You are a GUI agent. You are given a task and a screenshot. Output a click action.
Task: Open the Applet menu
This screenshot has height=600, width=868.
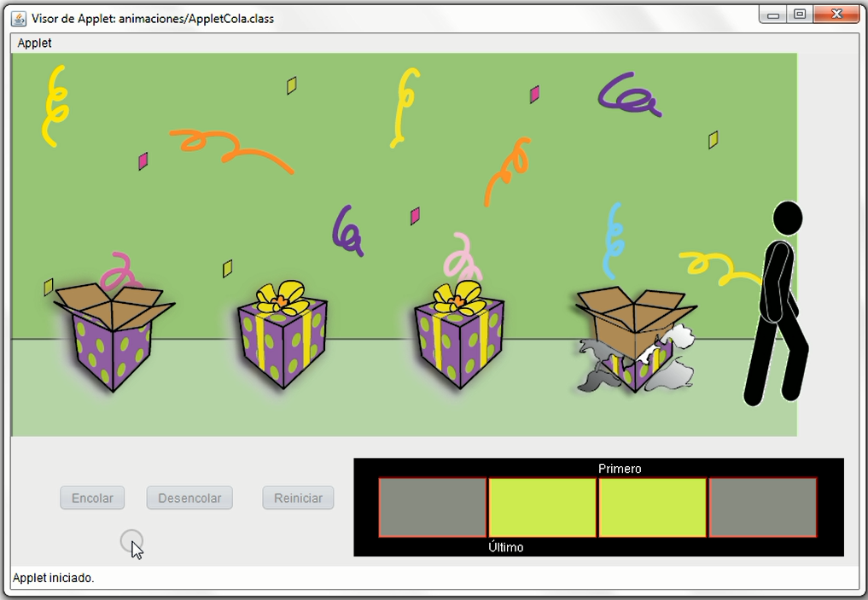(35, 43)
